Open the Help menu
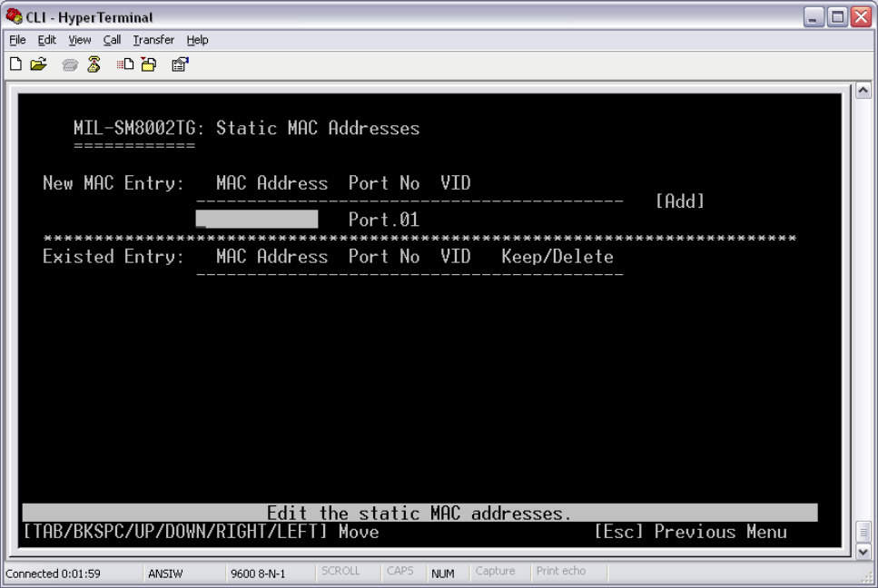 point(197,40)
